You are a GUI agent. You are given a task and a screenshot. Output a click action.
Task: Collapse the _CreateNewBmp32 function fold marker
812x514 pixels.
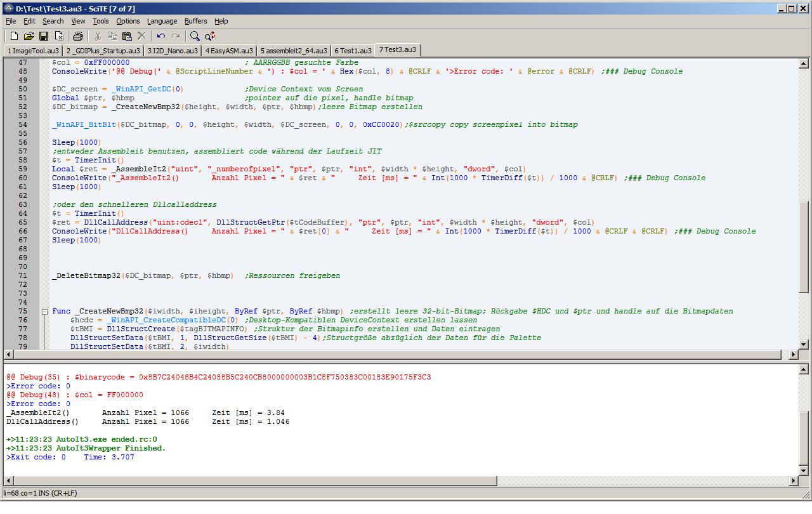[45, 312]
